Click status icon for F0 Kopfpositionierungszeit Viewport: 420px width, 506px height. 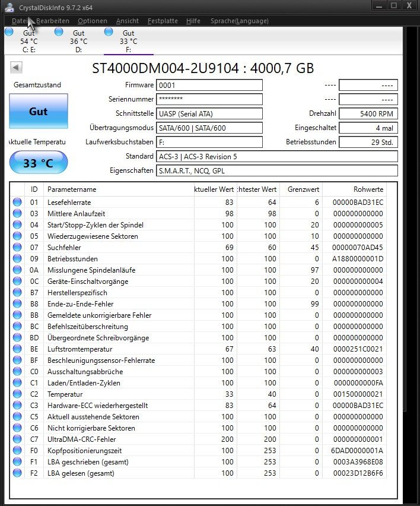tap(17, 451)
